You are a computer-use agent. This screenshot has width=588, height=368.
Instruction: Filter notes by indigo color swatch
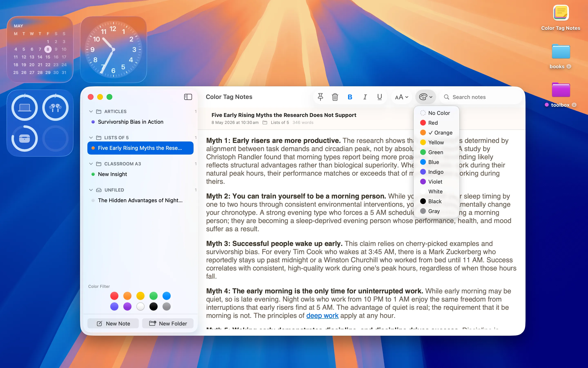tap(114, 306)
